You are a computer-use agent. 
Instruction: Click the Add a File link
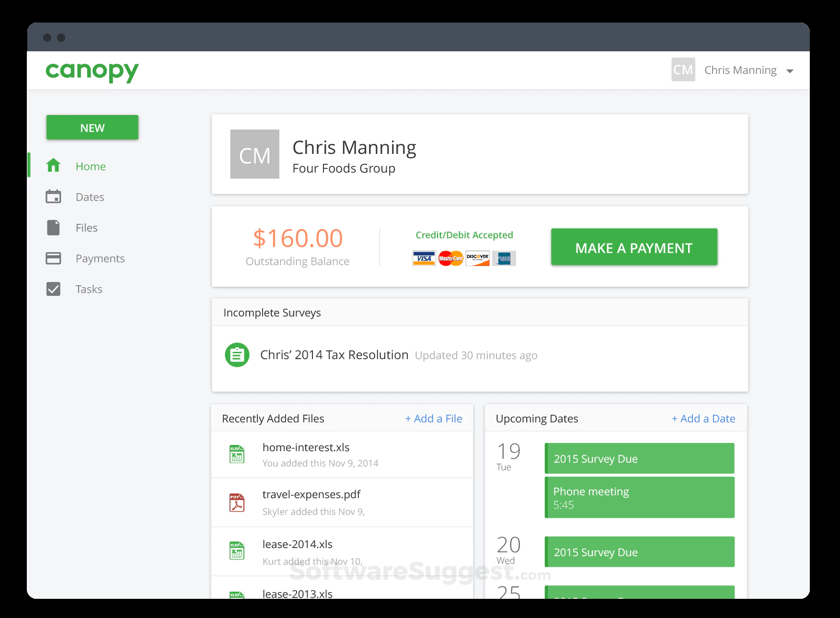pyautogui.click(x=433, y=418)
